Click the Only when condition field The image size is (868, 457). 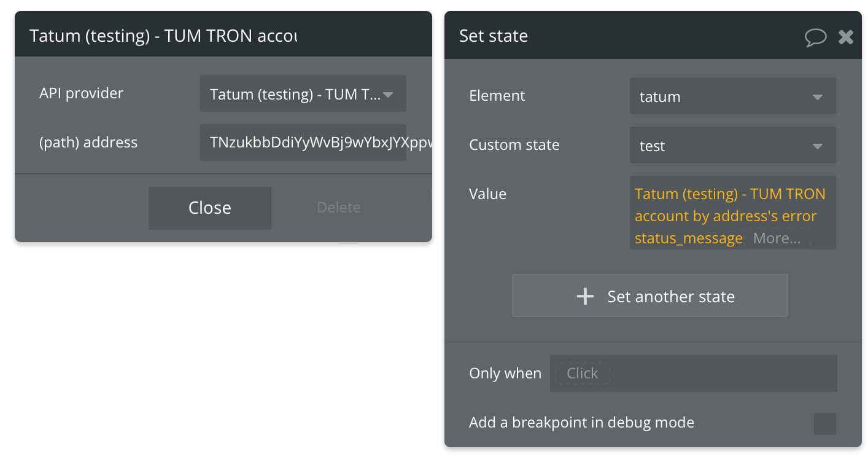pyautogui.click(x=693, y=373)
